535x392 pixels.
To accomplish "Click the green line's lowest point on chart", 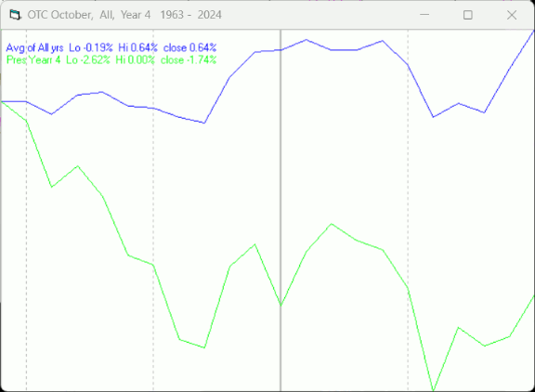I will (x=434, y=390).
